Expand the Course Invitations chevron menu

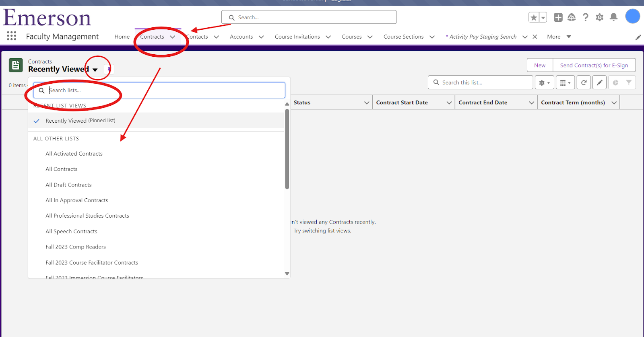(x=328, y=37)
